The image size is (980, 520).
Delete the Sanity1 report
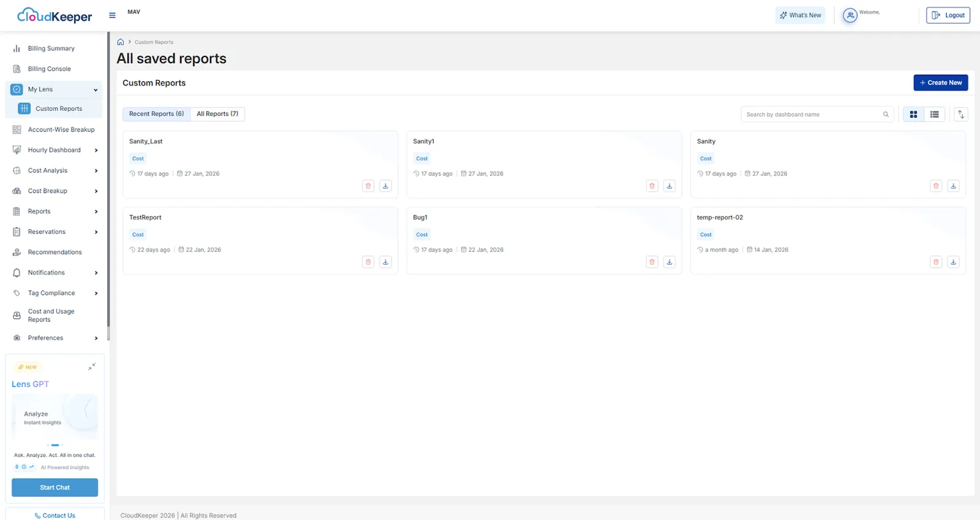point(652,186)
